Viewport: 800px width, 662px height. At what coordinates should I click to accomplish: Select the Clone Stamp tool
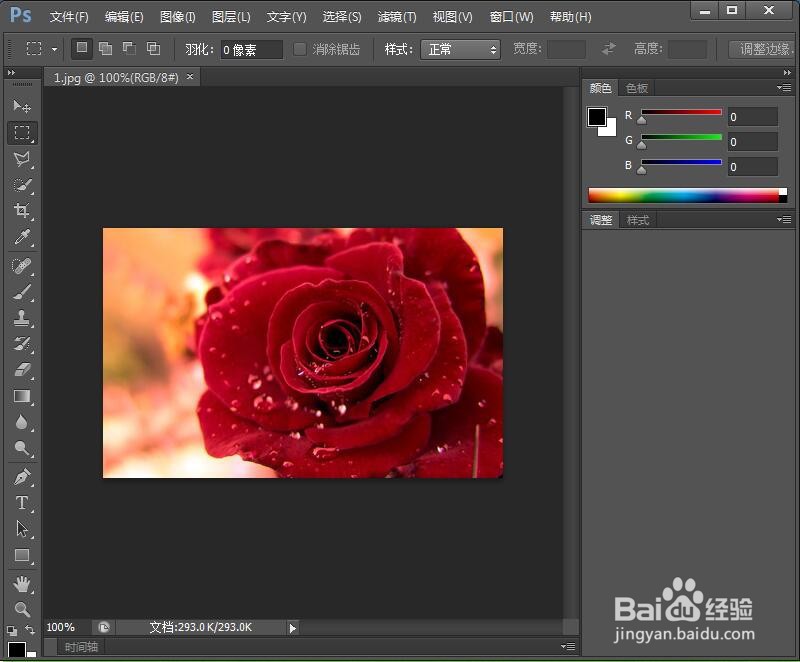pos(21,318)
